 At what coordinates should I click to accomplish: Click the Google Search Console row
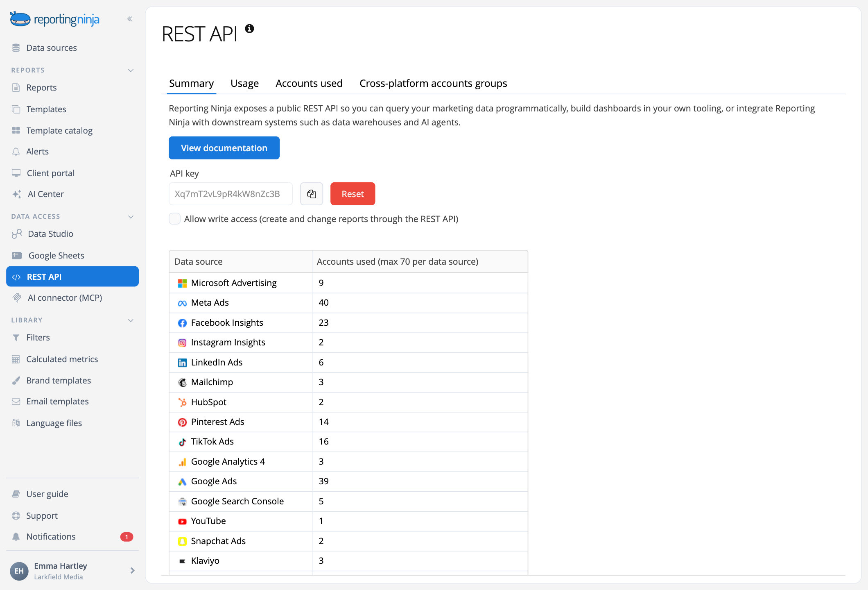tap(348, 501)
